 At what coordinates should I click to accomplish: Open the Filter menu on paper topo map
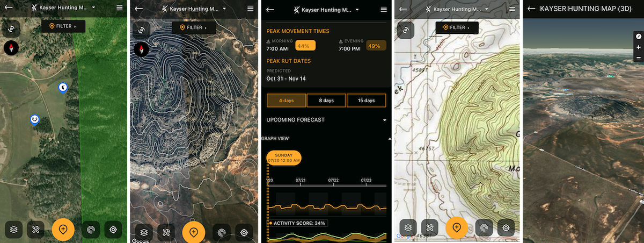point(457,27)
